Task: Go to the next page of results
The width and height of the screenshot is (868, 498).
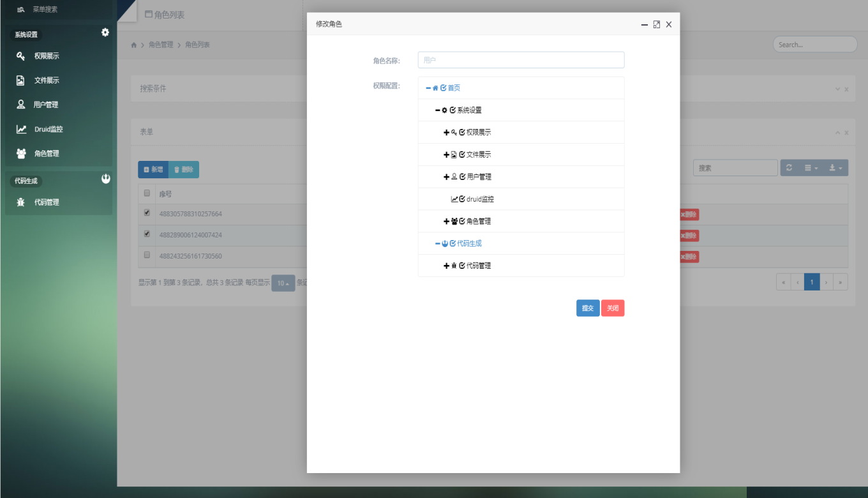Action: point(827,282)
